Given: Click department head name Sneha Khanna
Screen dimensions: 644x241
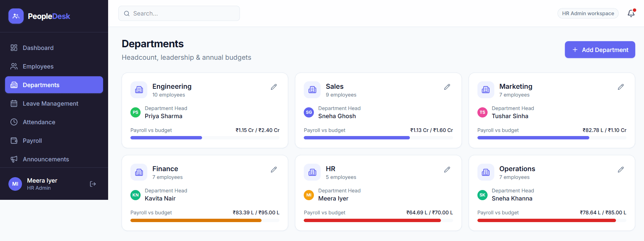Looking at the screenshot, I should coord(512,198).
